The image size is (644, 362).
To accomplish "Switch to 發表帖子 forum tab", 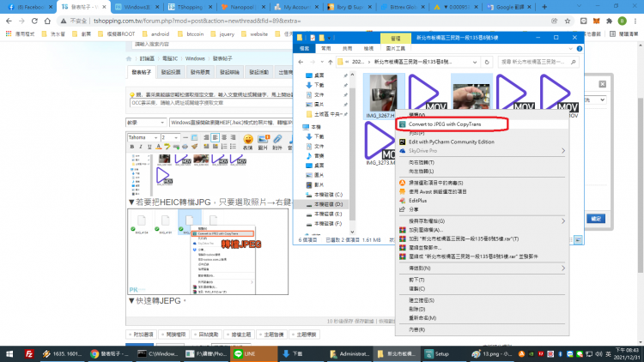I will click(142, 72).
